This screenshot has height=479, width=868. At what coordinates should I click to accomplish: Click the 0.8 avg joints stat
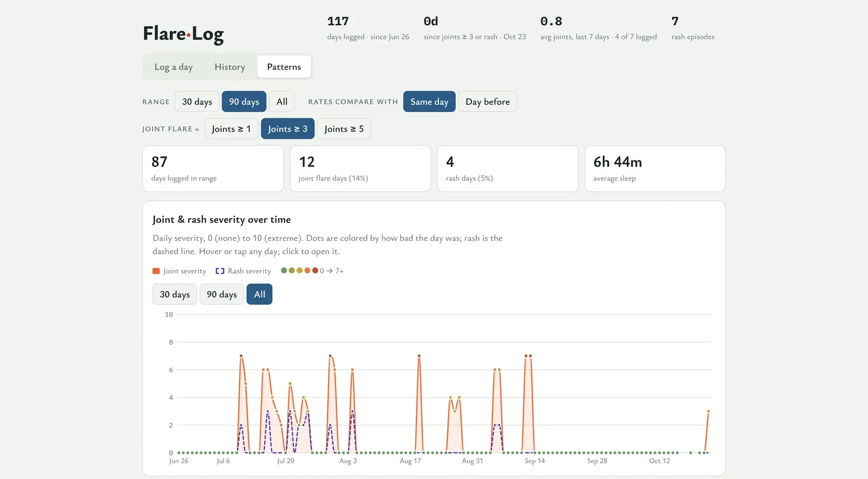click(598, 28)
